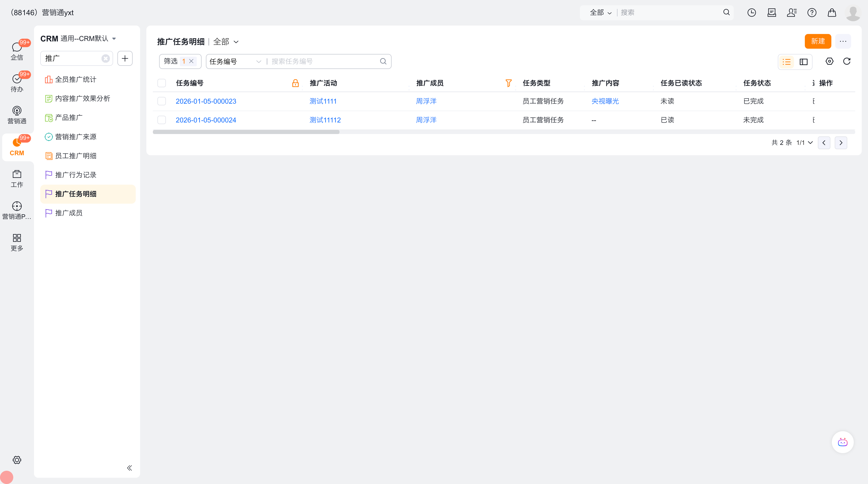Screen dimensions: 868x484
Task: Check the row for task 2026-01-05-000024
Action: tap(162, 120)
